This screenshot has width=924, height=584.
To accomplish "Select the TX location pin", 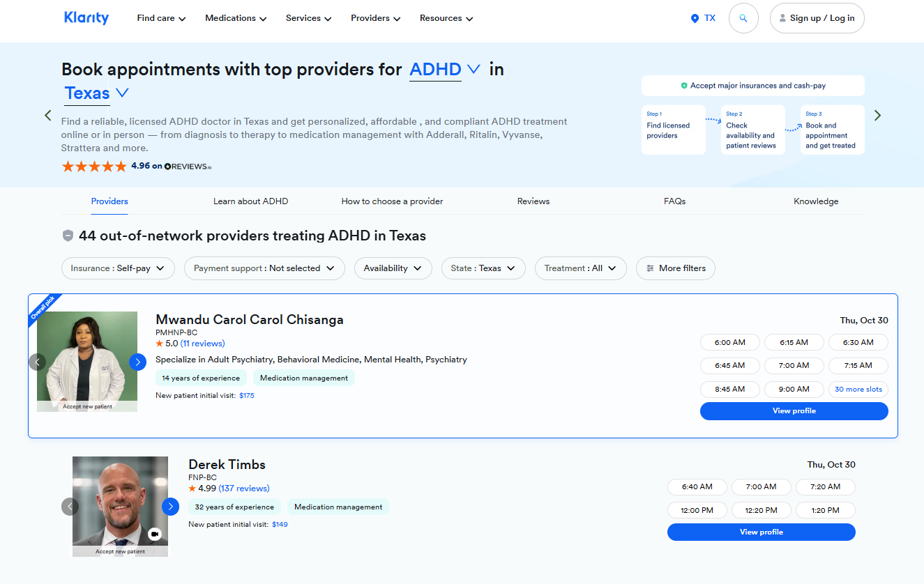I will click(703, 18).
